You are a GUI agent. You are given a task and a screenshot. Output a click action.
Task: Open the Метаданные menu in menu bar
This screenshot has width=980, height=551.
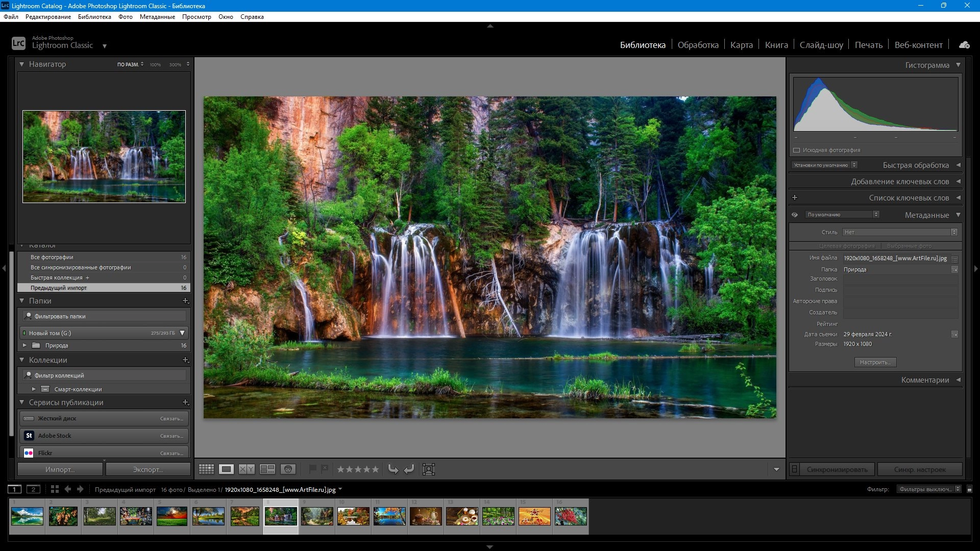pos(157,17)
